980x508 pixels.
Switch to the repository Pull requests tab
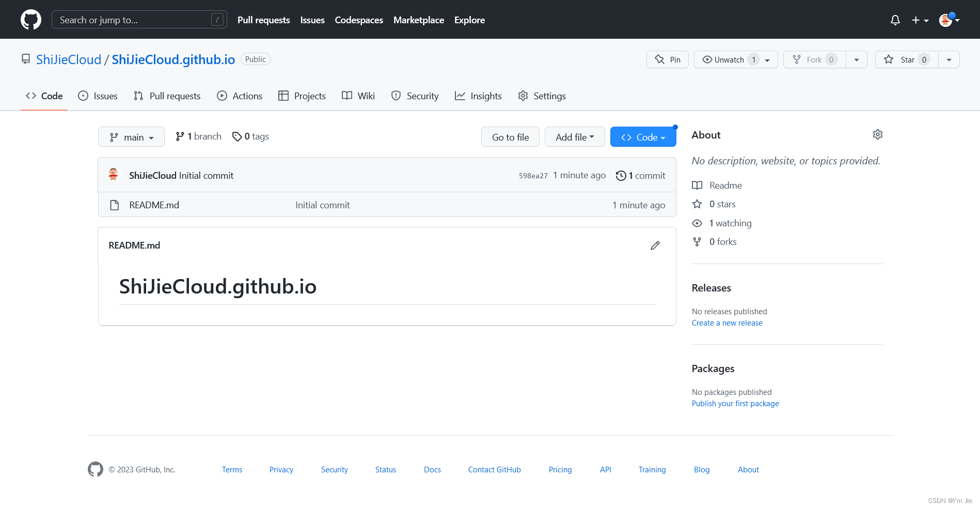point(167,96)
